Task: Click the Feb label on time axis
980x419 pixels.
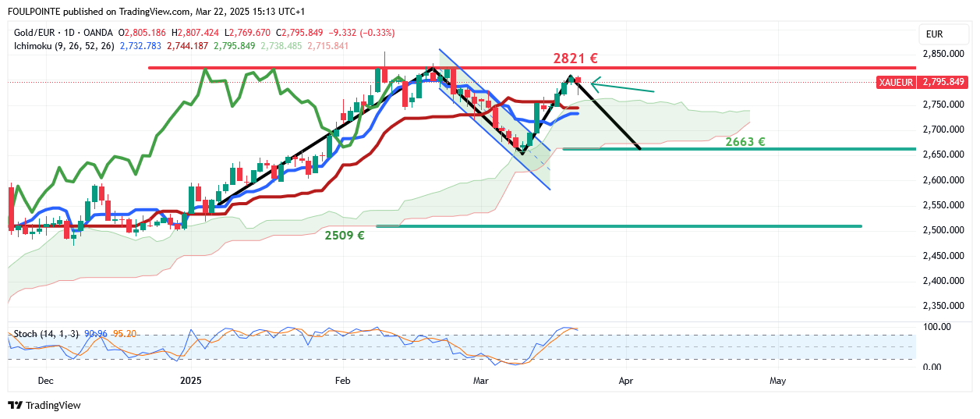Action: [342, 381]
